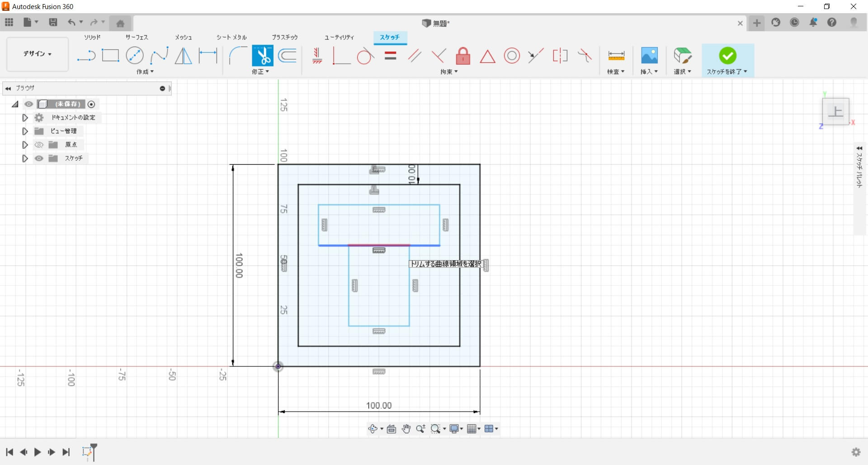Pick the sketch dimension tool
Image resolution: width=868 pixels, height=465 pixels.
(208, 56)
